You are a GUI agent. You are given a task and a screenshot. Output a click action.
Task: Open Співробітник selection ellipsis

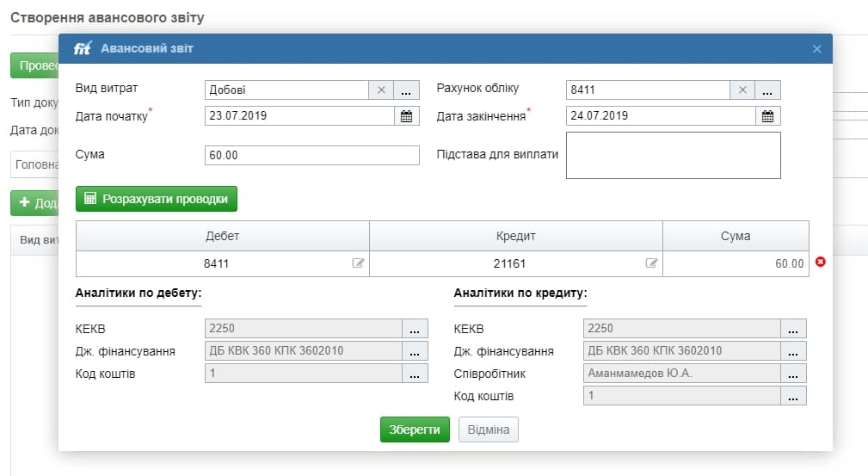(x=793, y=374)
